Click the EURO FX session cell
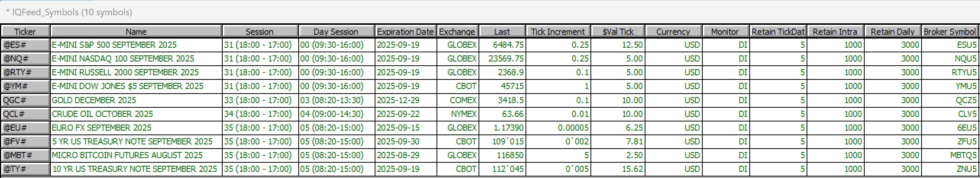 click(x=260, y=128)
